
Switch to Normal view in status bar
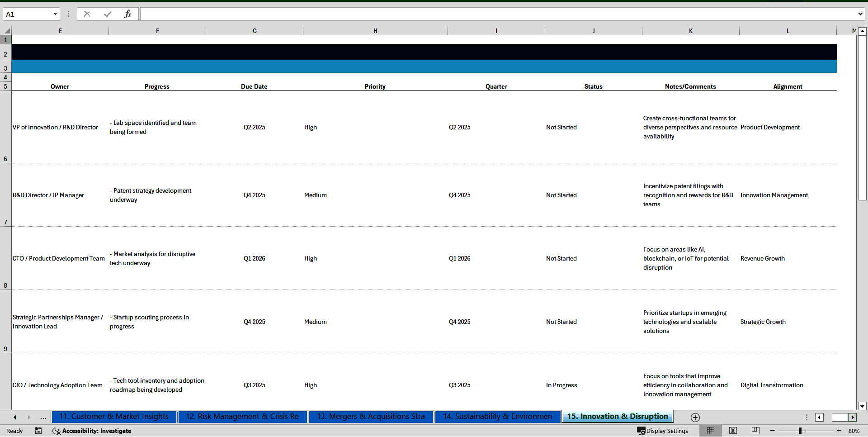coord(711,431)
